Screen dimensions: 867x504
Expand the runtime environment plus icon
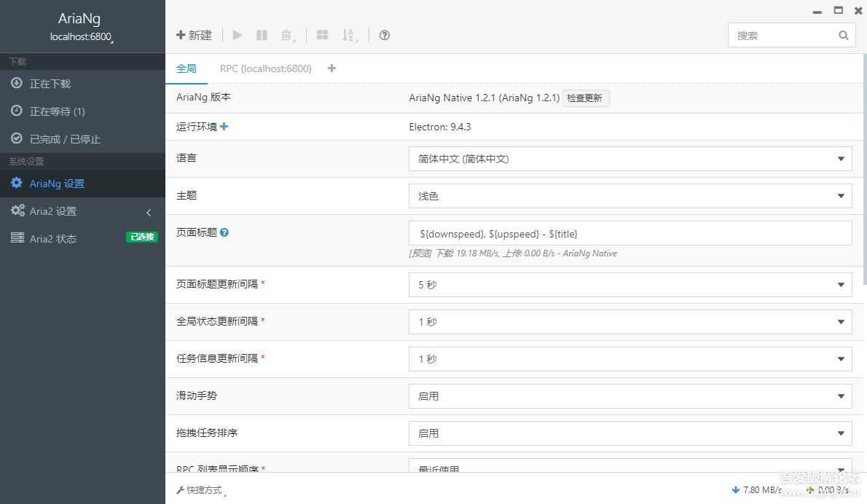tap(224, 127)
